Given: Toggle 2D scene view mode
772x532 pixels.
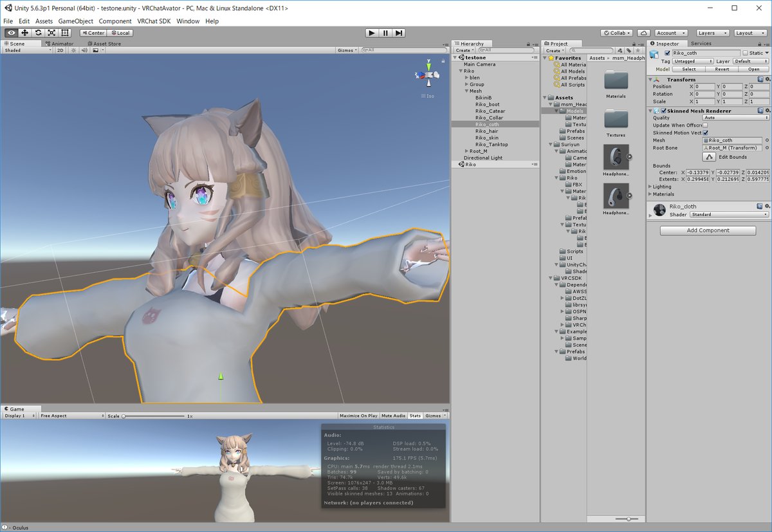Looking at the screenshot, I should 60,50.
